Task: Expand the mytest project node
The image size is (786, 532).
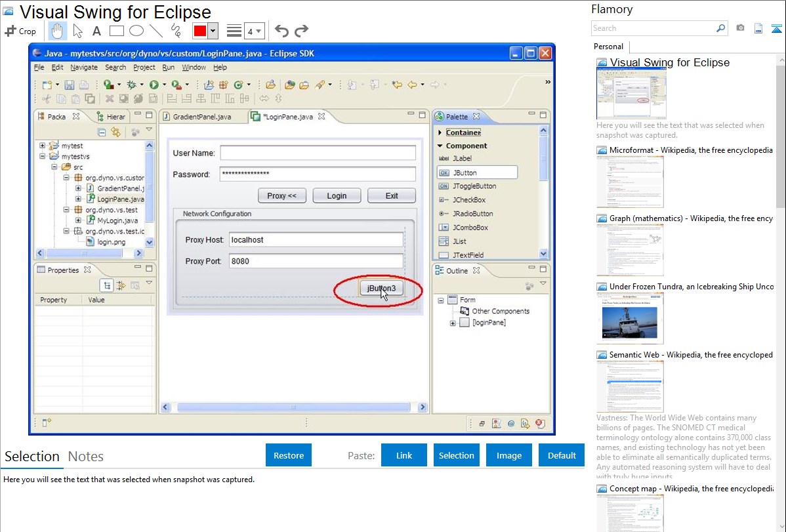Action: click(x=42, y=146)
